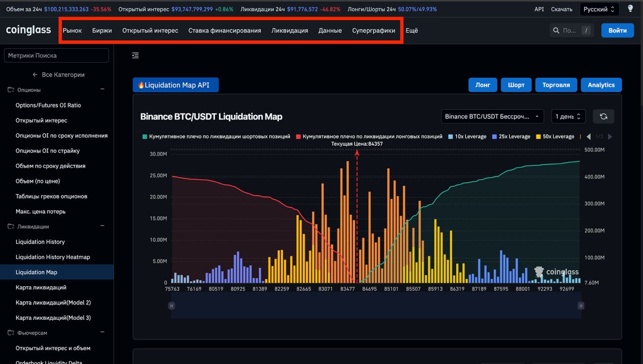Open the 1 день timeframe selector
The image size is (643, 364).
pos(568,116)
